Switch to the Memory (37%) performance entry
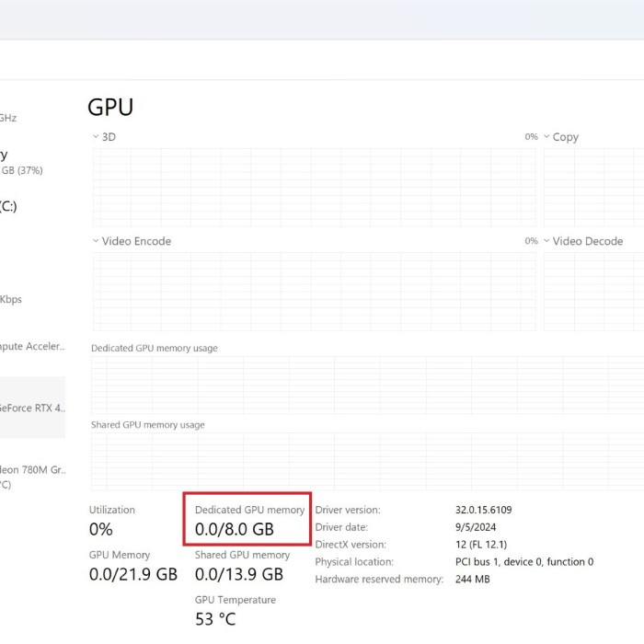This screenshot has height=644, width=644. pos(20,162)
